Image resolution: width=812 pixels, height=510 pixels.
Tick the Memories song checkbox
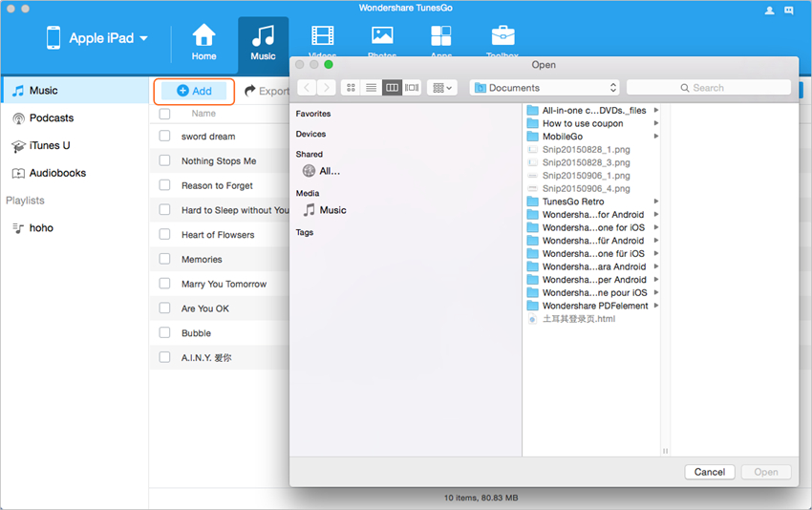tap(164, 260)
